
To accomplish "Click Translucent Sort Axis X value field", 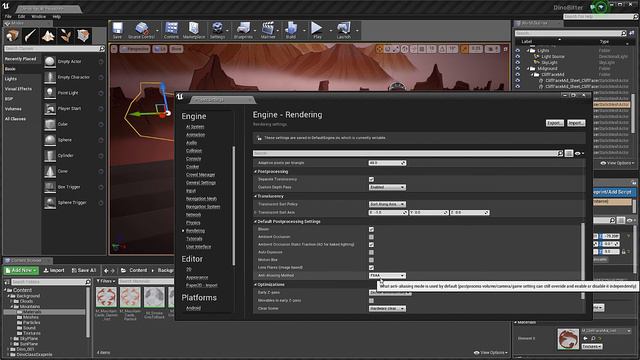I will pos(388,213).
